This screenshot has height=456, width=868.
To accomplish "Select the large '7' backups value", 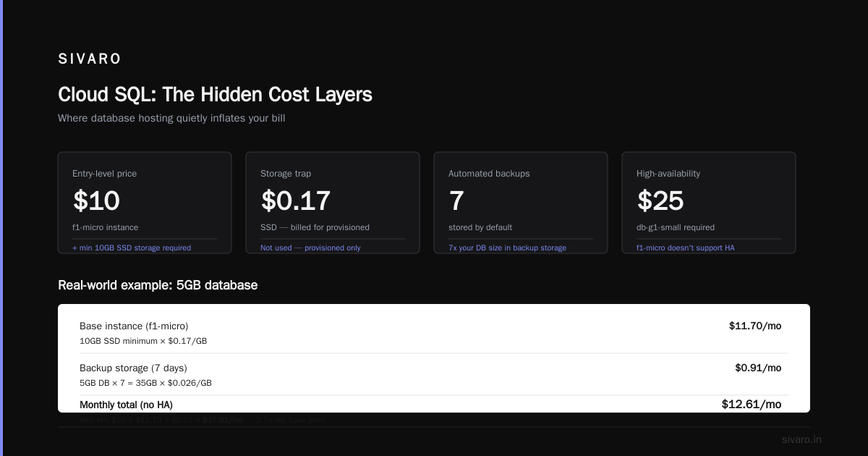I will tap(456, 200).
